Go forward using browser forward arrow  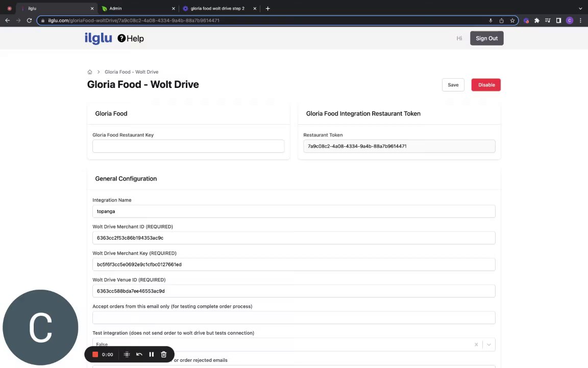[18, 20]
